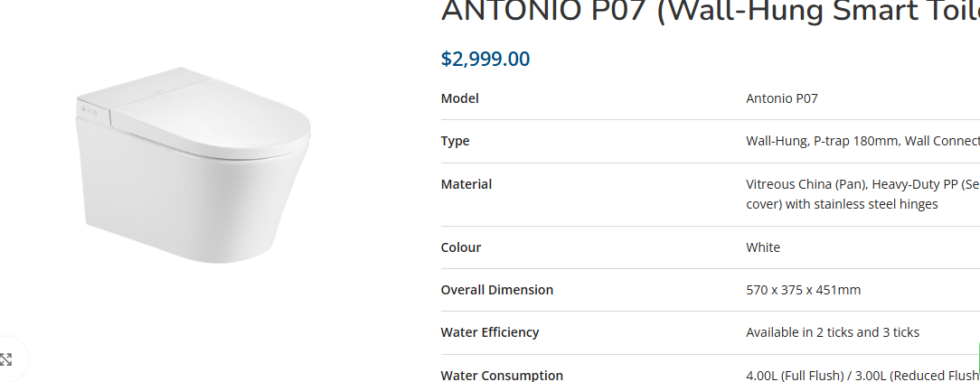Click the Colour row label
This screenshot has height=382, width=980.
pyautogui.click(x=461, y=247)
